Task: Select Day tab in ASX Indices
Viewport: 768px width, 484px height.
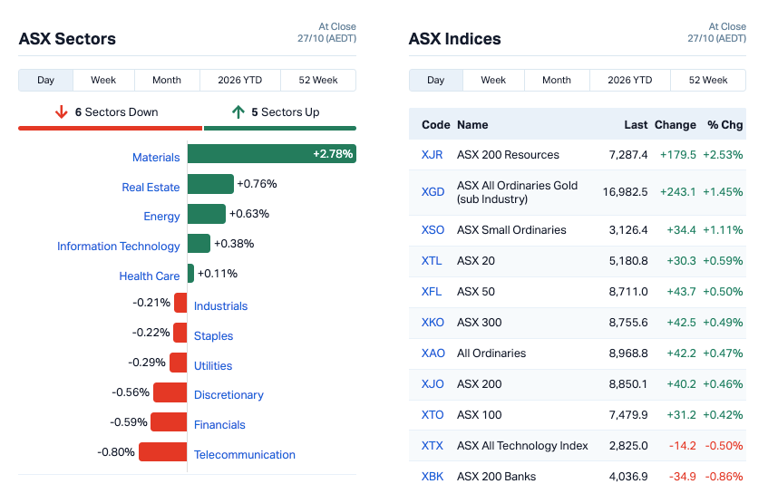Action: click(x=436, y=80)
